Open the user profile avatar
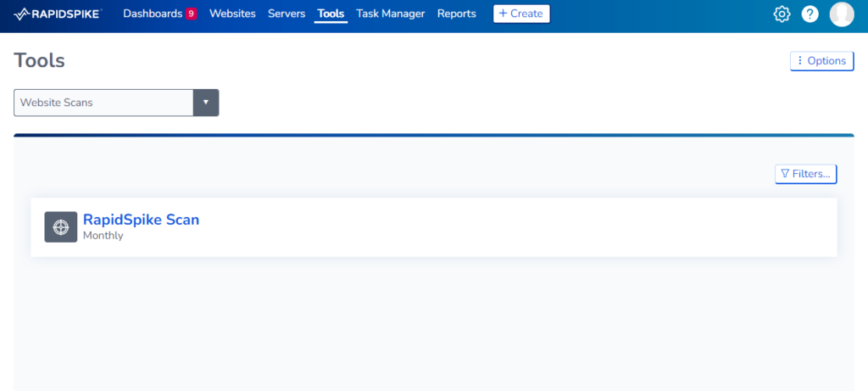This screenshot has width=868, height=391. click(842, 14)
